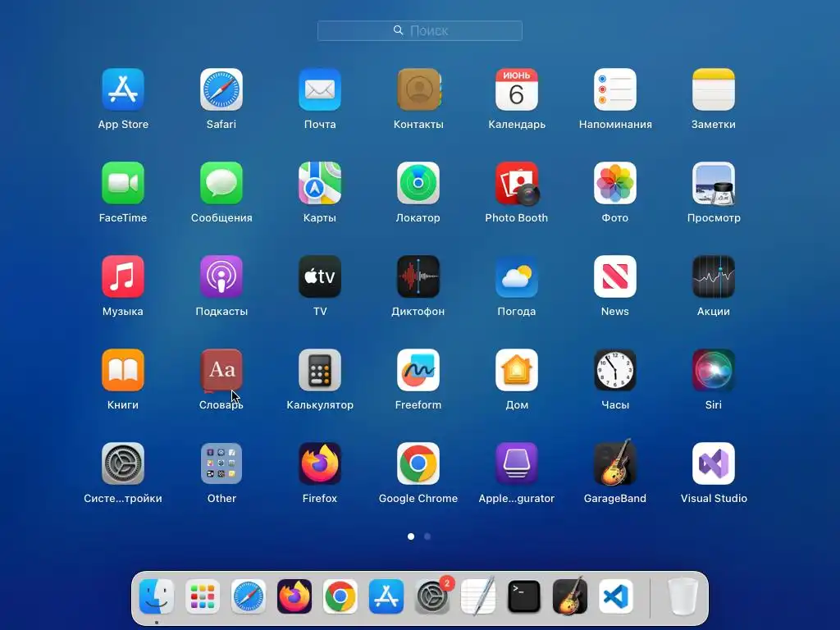Open Книги books app
The image size is (840, 630).
click(123, 370)
